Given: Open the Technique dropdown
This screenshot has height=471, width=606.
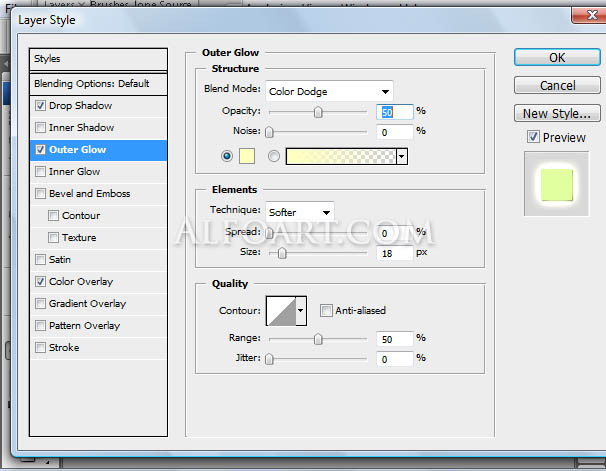Looking at the screenshot, I should point(300,213).
